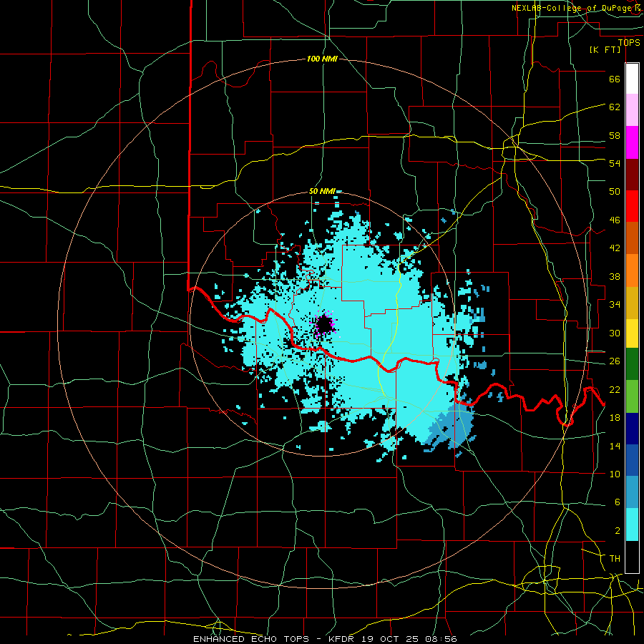Screen dimensions: 644x644
Task: Click the legend value 10
Action: pos(615,474)
